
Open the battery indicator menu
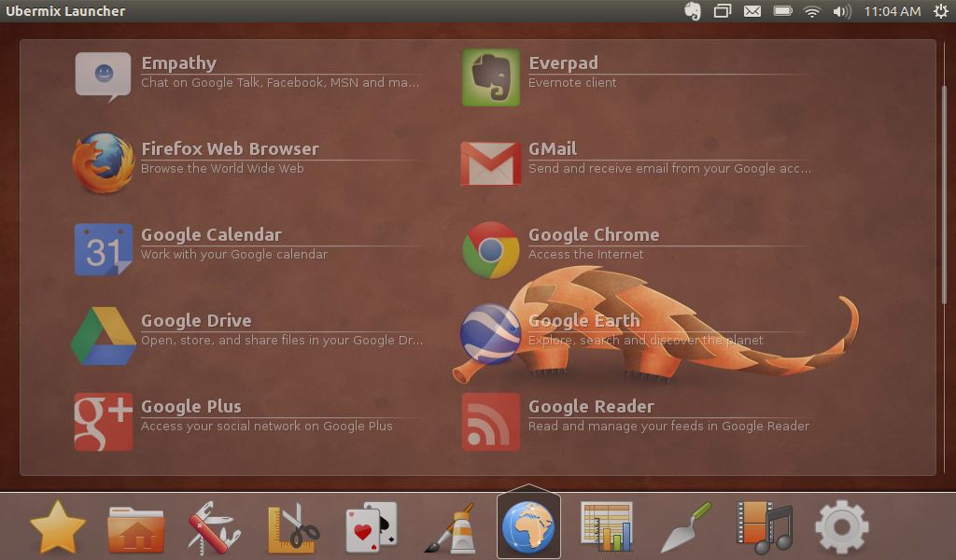[x=783, y=11]
